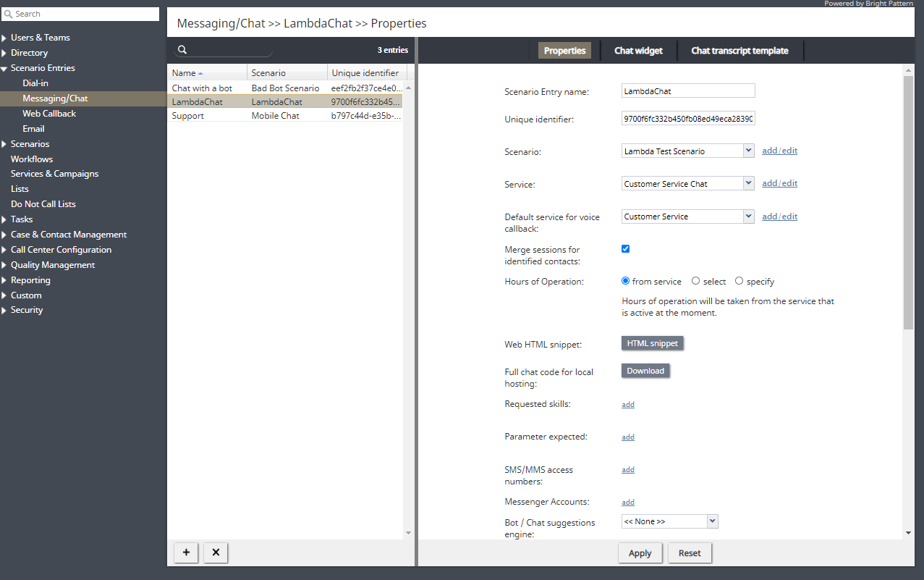Collapse the Scenario Entries section

4,68
